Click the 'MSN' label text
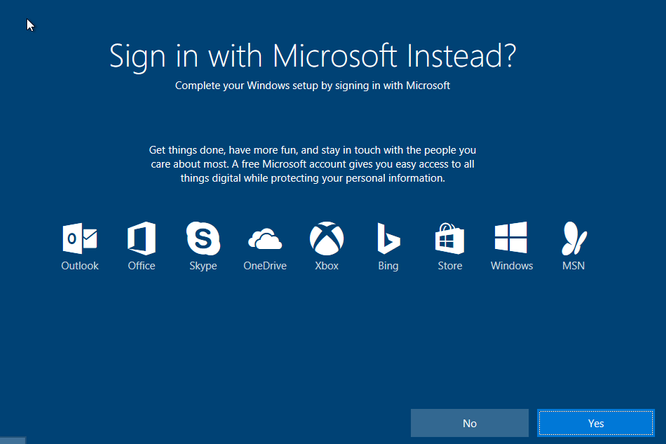The width and height of the screenshot is (666, 444). tap(573, 266)
